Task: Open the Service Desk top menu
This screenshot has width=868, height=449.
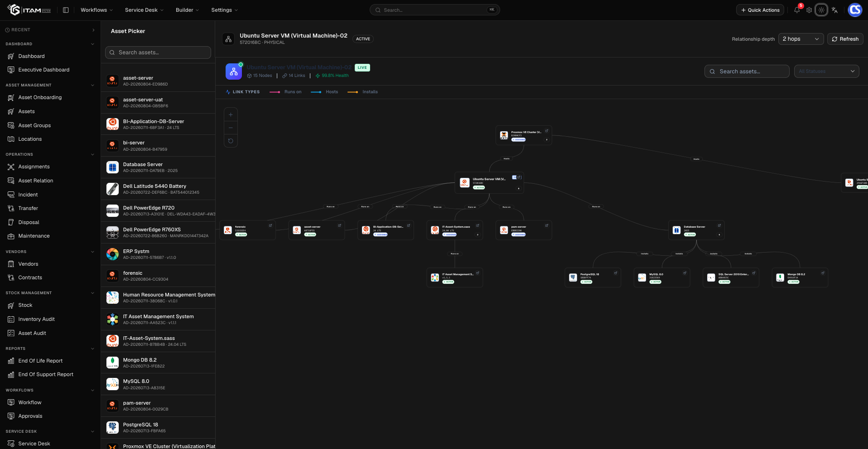Action: tap(144, 10)
